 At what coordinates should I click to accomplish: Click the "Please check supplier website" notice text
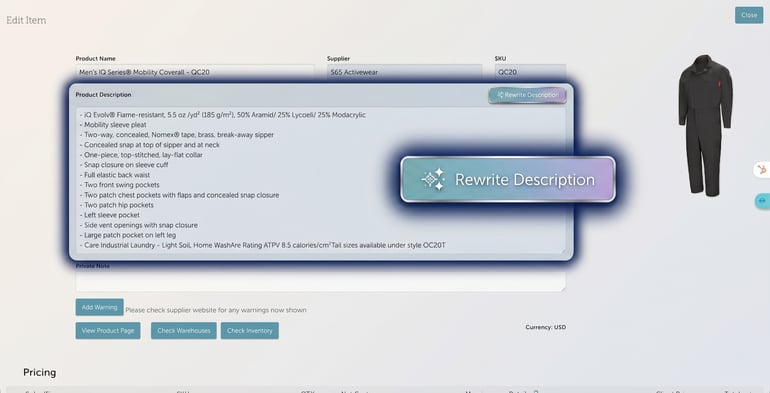[216, 310]
